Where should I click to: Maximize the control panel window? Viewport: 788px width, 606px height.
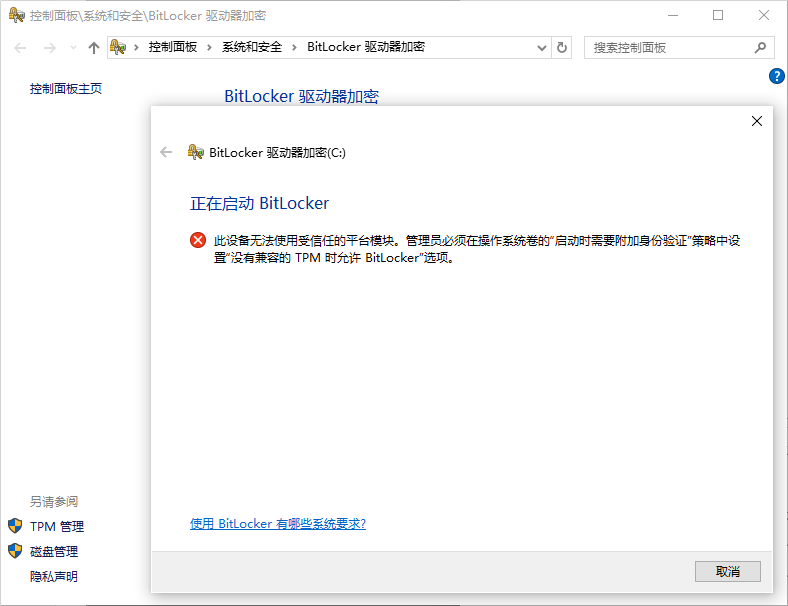[x=718, y=16]
